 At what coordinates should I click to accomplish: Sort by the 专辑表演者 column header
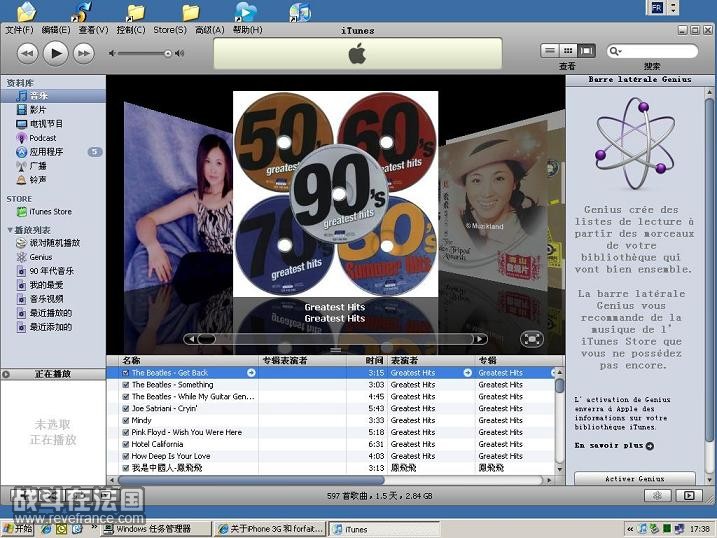pyautogui.click(x=303, y=361)
